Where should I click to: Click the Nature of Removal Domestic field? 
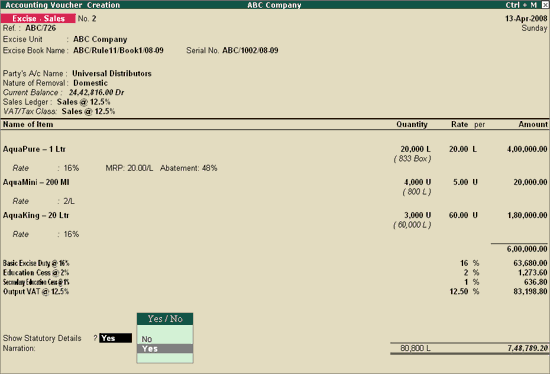point(90,83)
